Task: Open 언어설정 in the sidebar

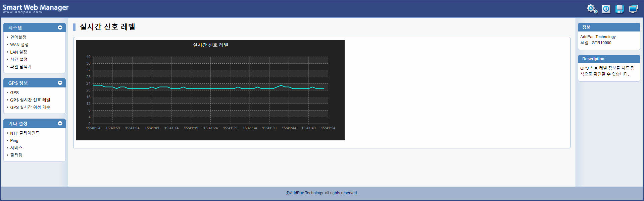Action: 18,37
